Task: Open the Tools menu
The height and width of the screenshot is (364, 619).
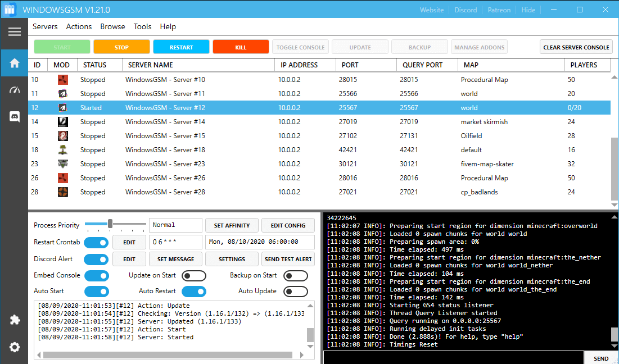Action: coord(142,26)
